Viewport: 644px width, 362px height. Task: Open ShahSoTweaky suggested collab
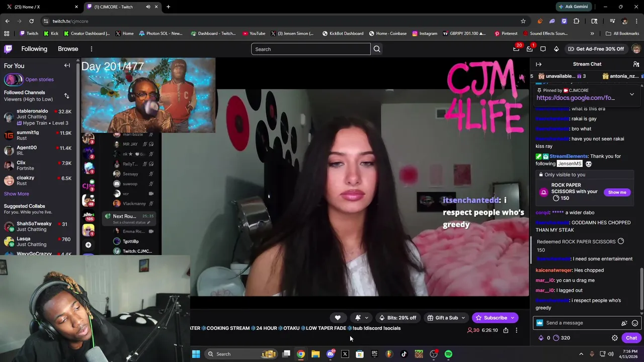coord(38,227)
